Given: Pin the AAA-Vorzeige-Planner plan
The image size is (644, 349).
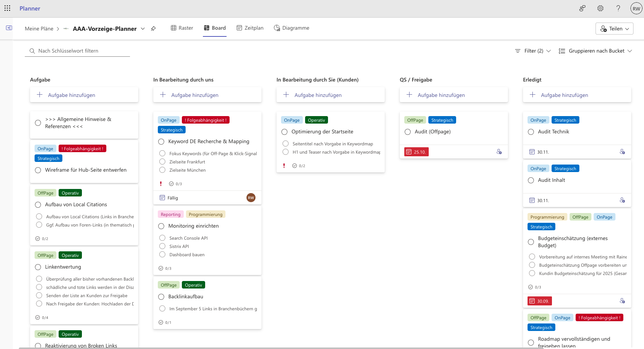Looking at the screenshot, I should coord(153,29).
